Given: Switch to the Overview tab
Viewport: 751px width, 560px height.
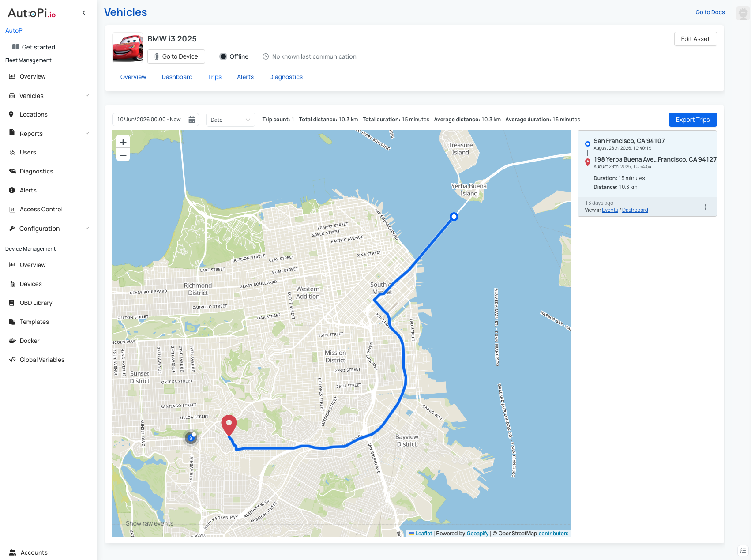Looking at the screenshot, I should click(x=133, y=77).
